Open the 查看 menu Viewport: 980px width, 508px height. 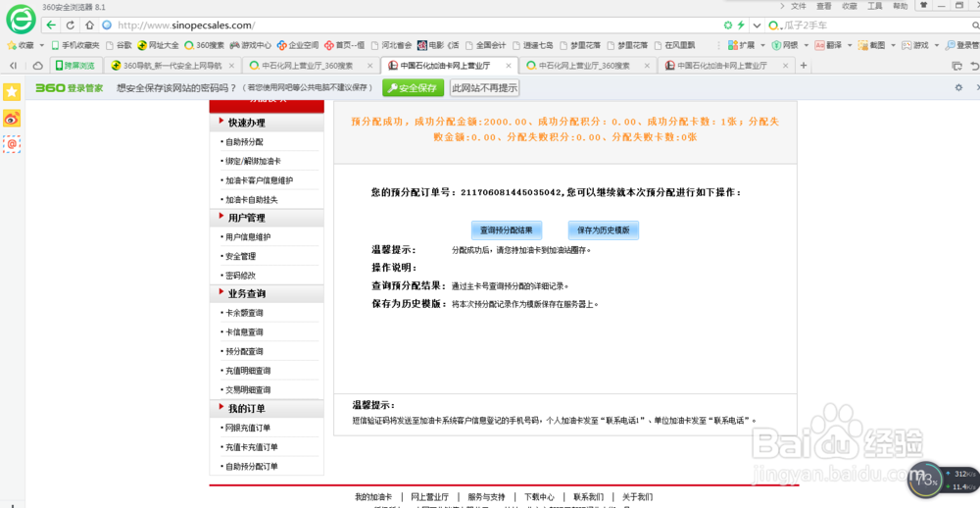click(x=824, y=6)
